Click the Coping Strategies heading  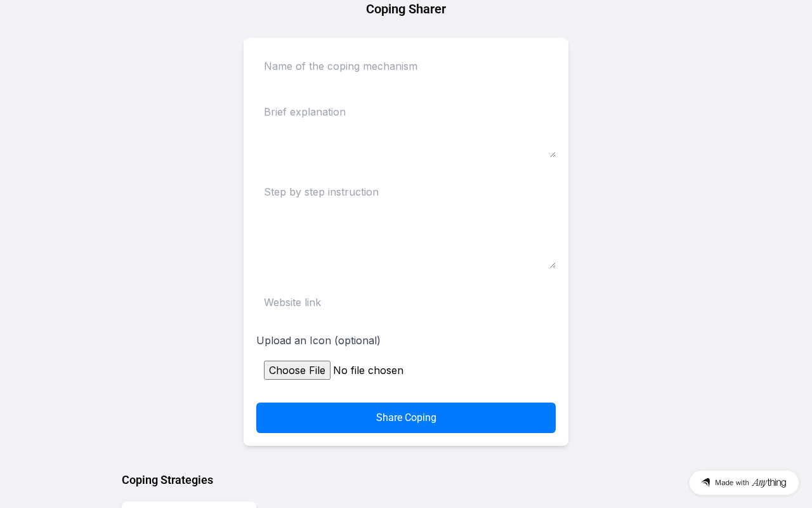pos(167,480)
